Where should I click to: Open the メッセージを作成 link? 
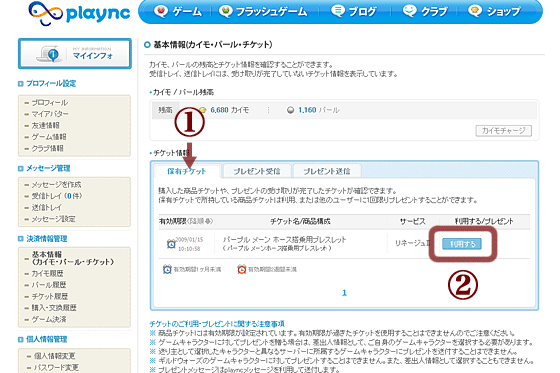click(56, 185)
